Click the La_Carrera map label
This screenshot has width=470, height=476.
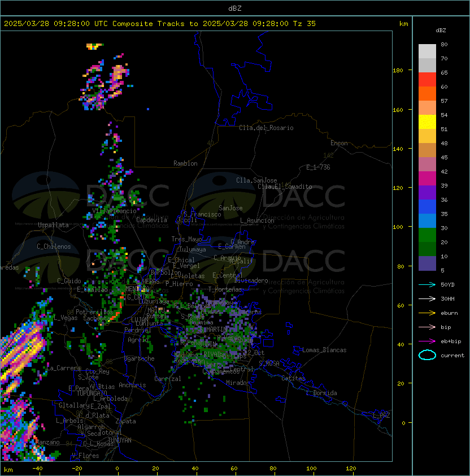click(63, 368)
